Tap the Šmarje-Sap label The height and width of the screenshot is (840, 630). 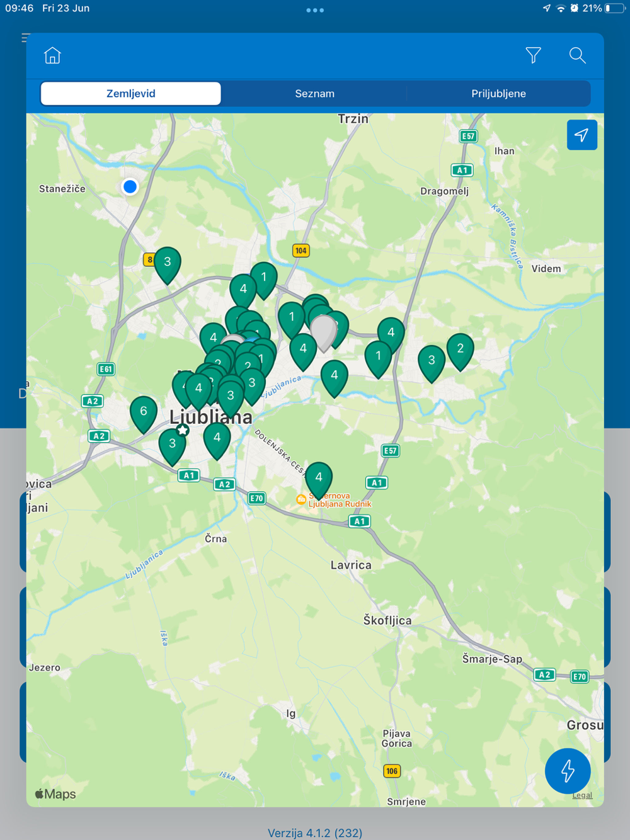492,659
